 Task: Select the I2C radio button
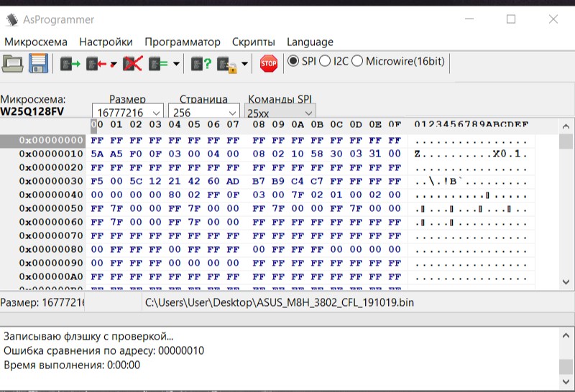[x=325, y=62]
